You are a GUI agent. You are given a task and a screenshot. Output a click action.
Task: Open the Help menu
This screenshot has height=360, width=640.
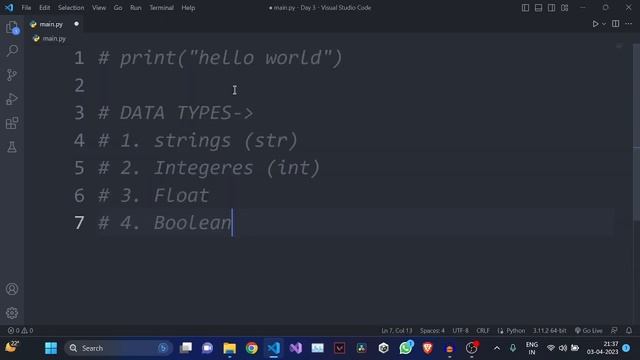point(188,8)
